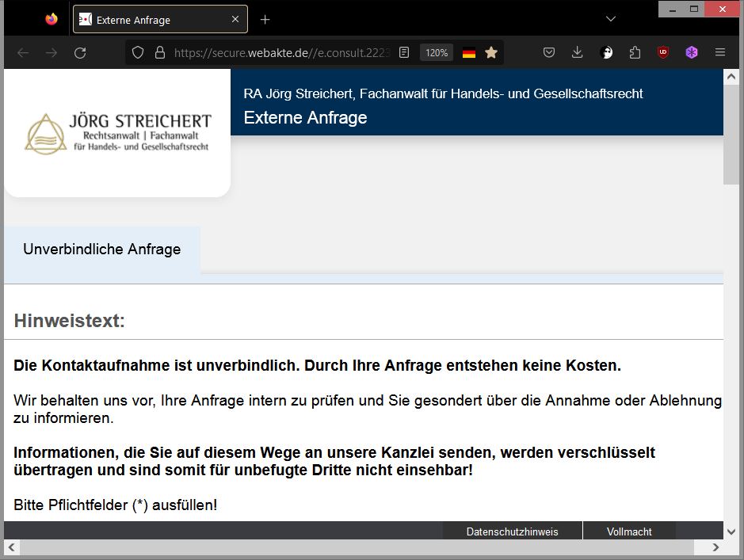Image resolution: width=744 pixels, height=560 pixels.
Task: Click the horizontal scrollbar thumb
Action: [357, 547]
